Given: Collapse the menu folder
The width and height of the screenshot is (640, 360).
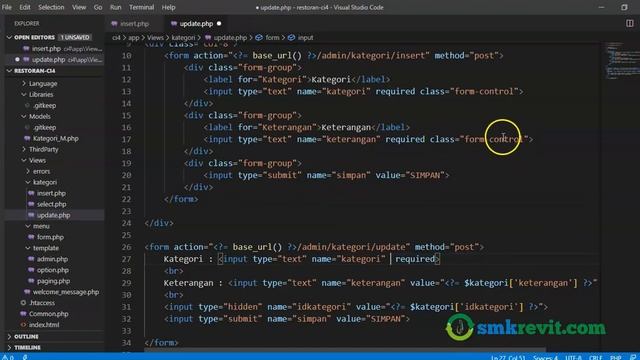Looking at the screenshot, I should coord(28,226).
